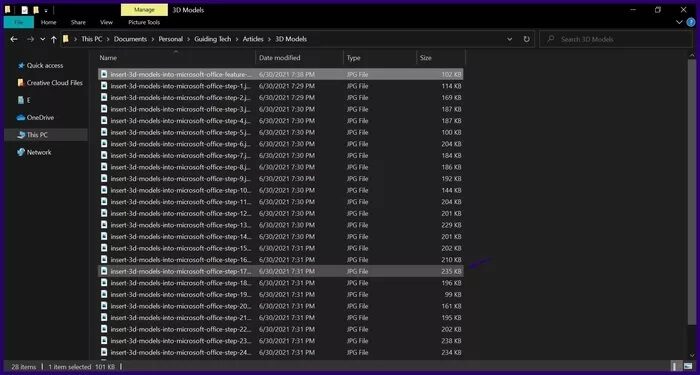Navigate to Guiding Tech in the breadcrumb
Screen dimensions: 700x375
[x=212, y=39]
